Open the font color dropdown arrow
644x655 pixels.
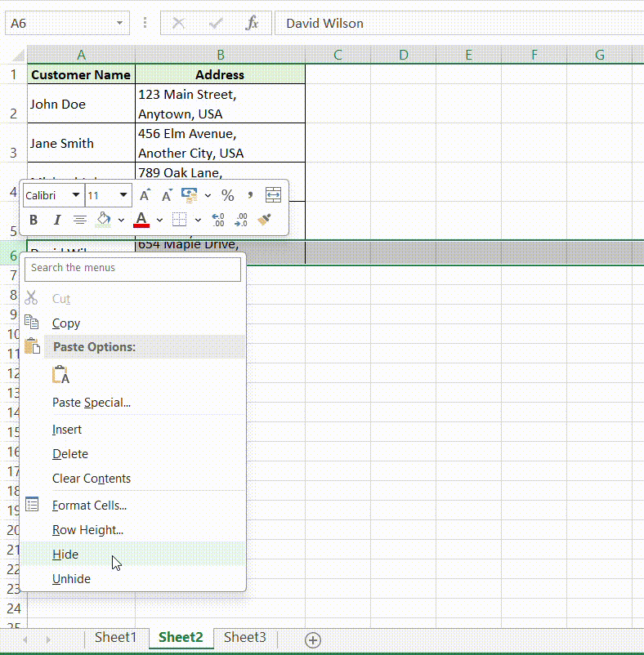pos(159,221)
